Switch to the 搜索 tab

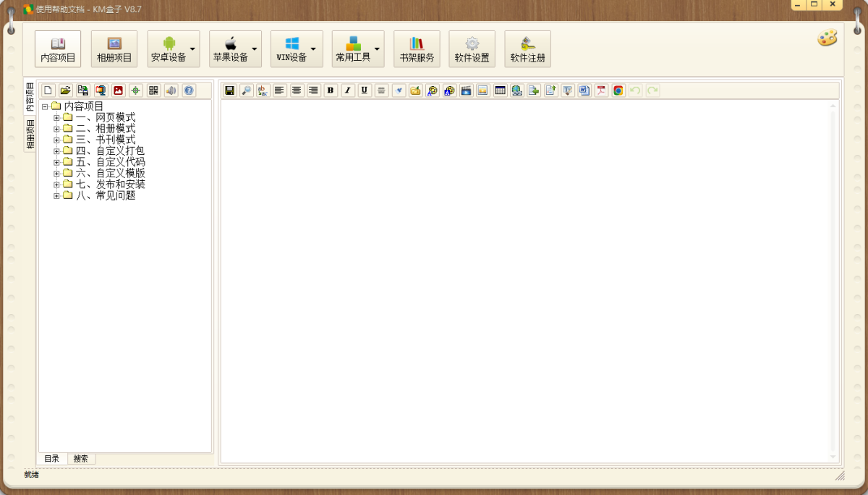point(81,459)
